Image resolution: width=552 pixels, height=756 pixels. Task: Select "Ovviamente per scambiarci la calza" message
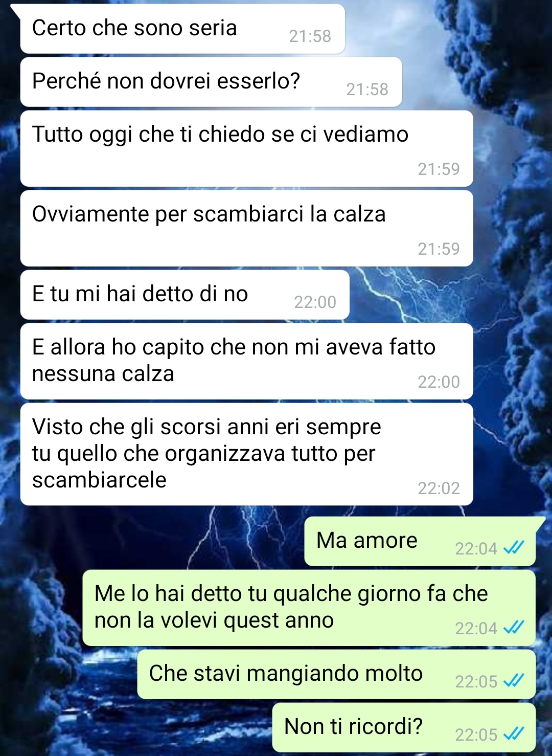[x=246, y=228]
